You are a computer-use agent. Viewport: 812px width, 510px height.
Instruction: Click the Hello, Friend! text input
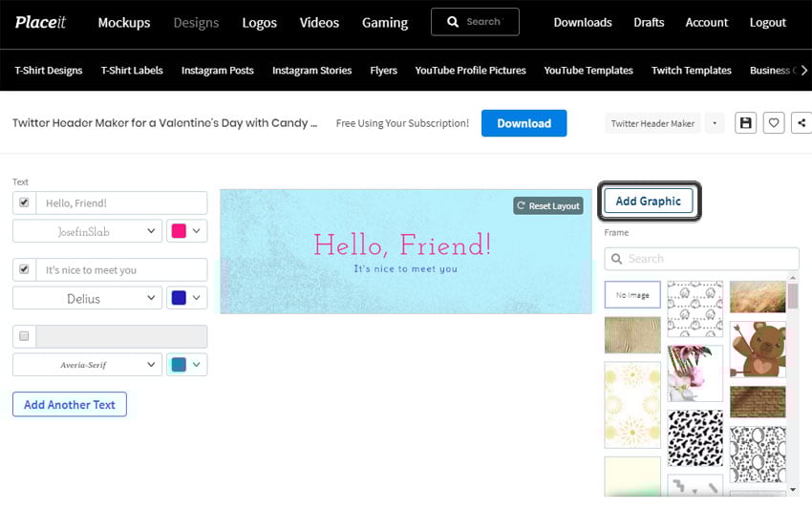[121, 203]
